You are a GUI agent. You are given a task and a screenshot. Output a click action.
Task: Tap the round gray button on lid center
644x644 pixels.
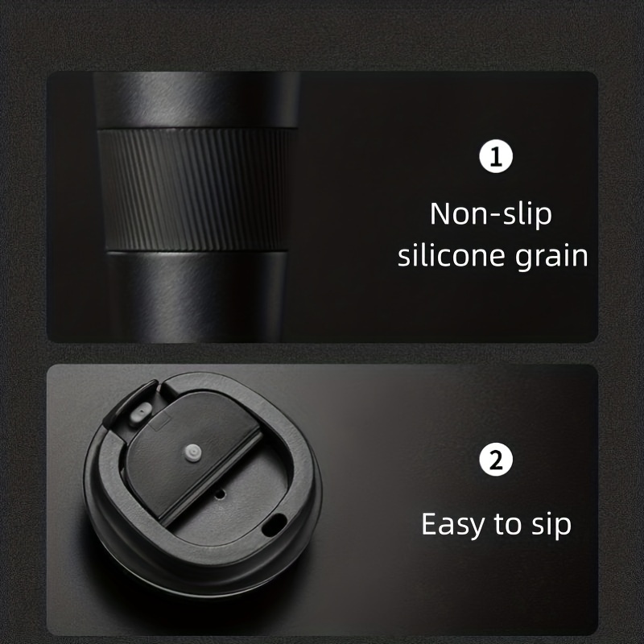tap(192, 452)
